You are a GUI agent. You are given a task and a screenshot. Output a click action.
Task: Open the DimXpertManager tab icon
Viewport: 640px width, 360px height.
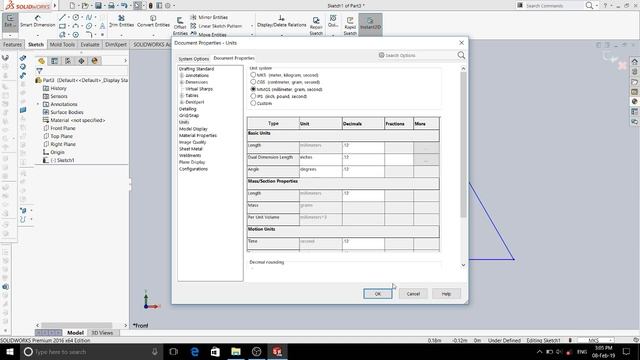[81, 61]
